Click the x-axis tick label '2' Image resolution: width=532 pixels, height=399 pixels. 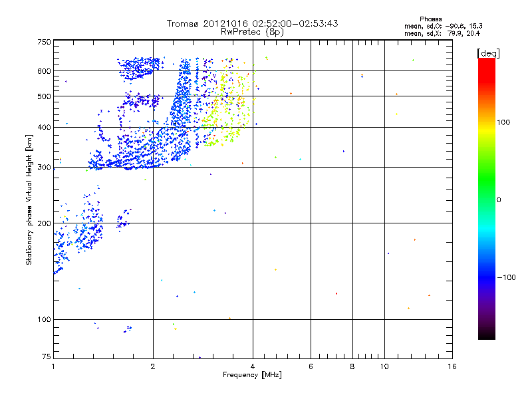point(153,366)
